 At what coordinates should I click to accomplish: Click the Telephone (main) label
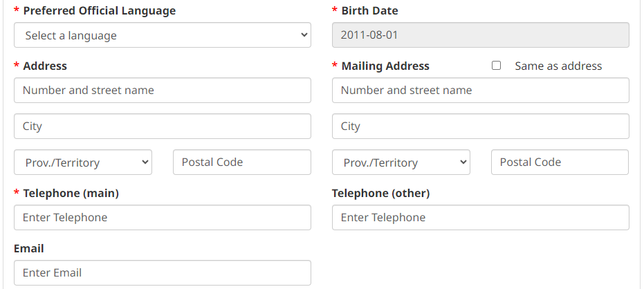[71, 194]
